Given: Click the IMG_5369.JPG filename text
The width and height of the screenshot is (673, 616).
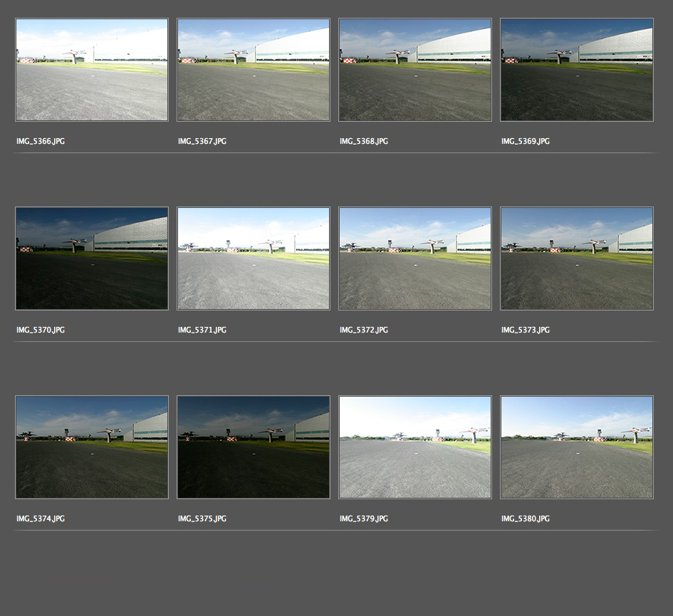Looking at the screenshot, I should tap(526, 142).
